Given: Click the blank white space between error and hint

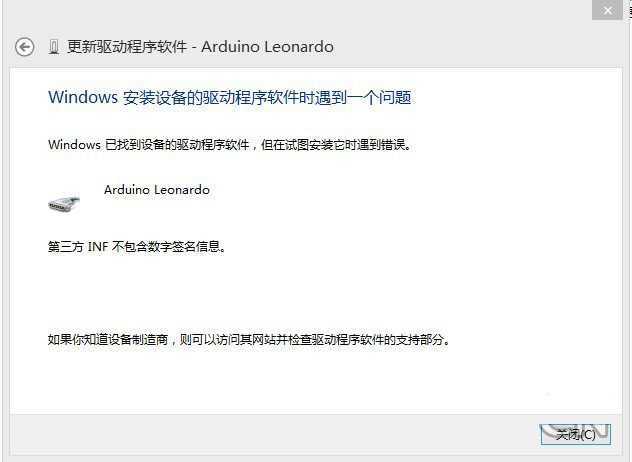Looking at the screenshot, I should 314,292.
